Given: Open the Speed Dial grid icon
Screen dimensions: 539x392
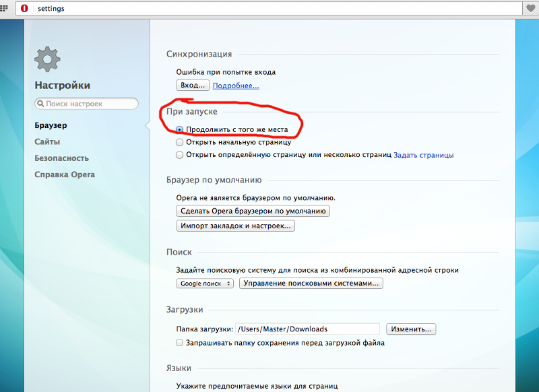Looking at the screenshot, I should coord(4,8).
